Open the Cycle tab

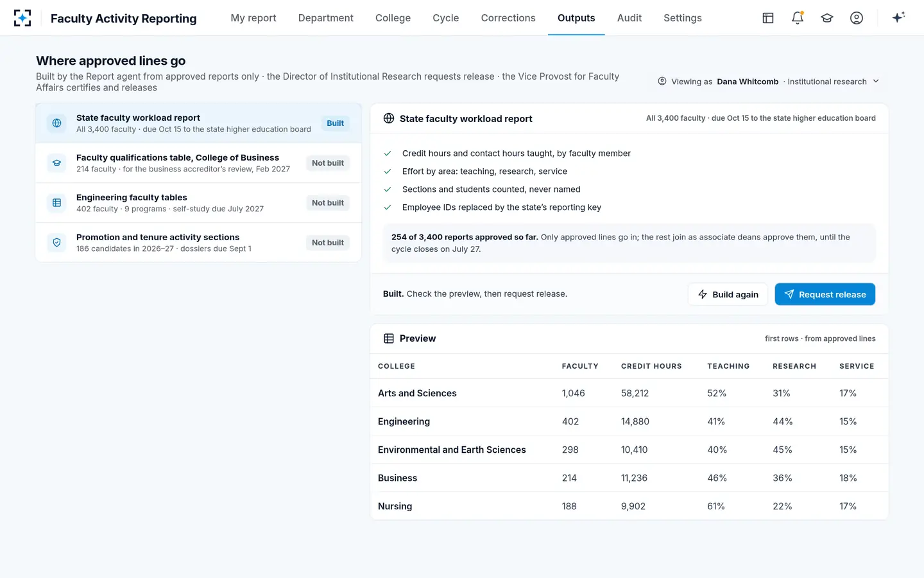(446, 18)
